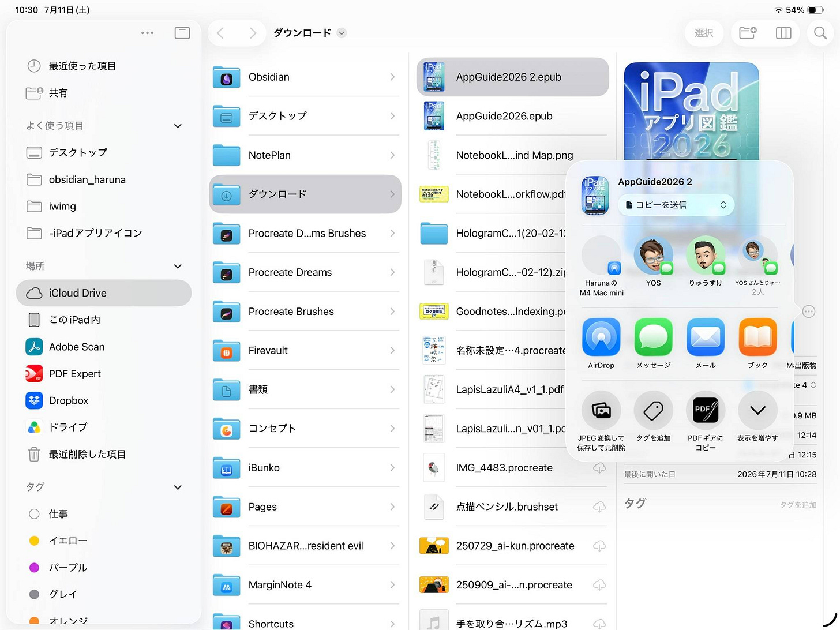
Task: Tap タグを追加 in info panel
Action: pyautogui.click(x=798, y=505)
